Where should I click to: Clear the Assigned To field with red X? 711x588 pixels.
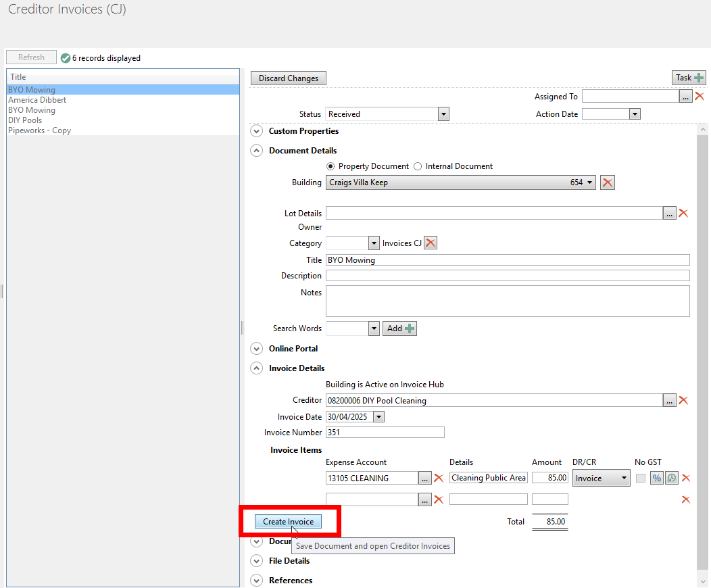[x=700, y=97]
